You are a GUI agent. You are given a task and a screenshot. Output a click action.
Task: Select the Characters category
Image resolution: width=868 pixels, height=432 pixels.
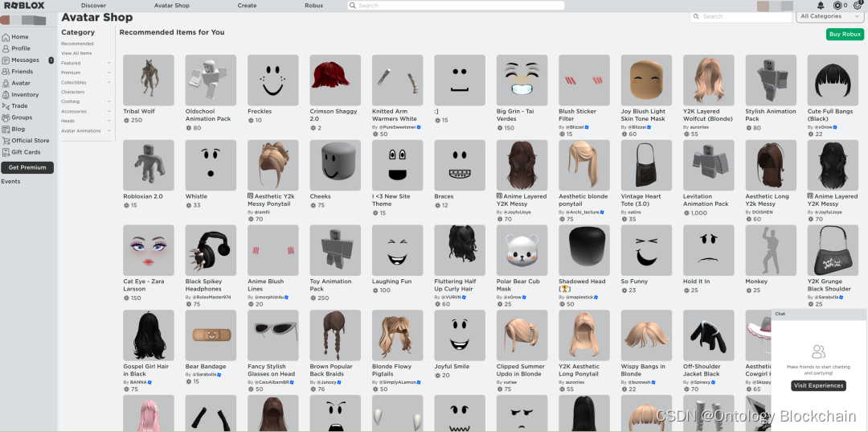click(72, 92)
